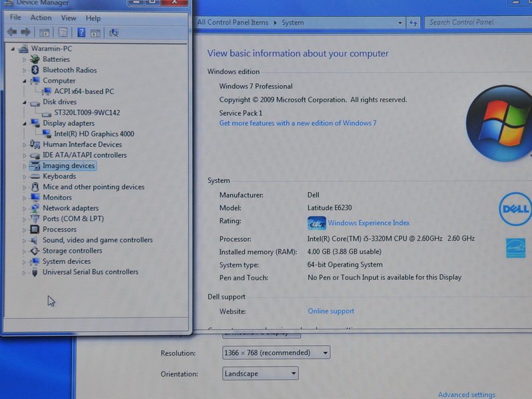The height and width of the screenshot is (399, 532).
Task: Click the Bluetooth Radios icon
Action: click(35, 70)
